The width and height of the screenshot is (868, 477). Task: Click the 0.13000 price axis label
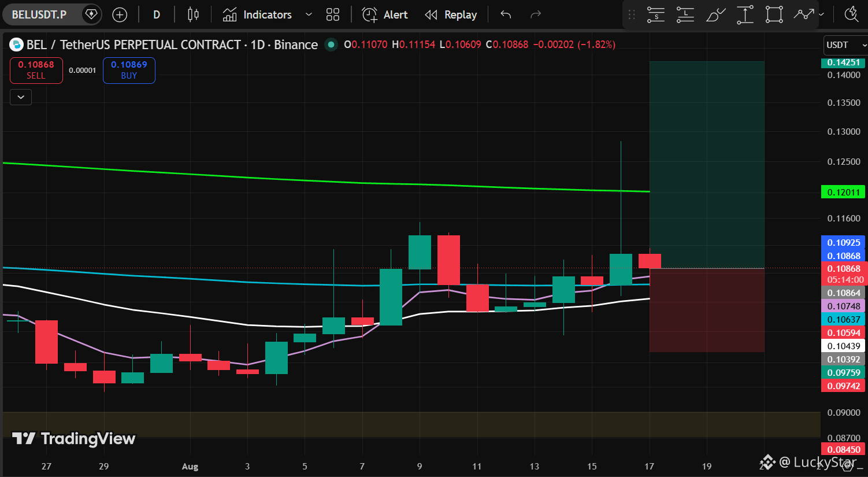coord(844,132)
